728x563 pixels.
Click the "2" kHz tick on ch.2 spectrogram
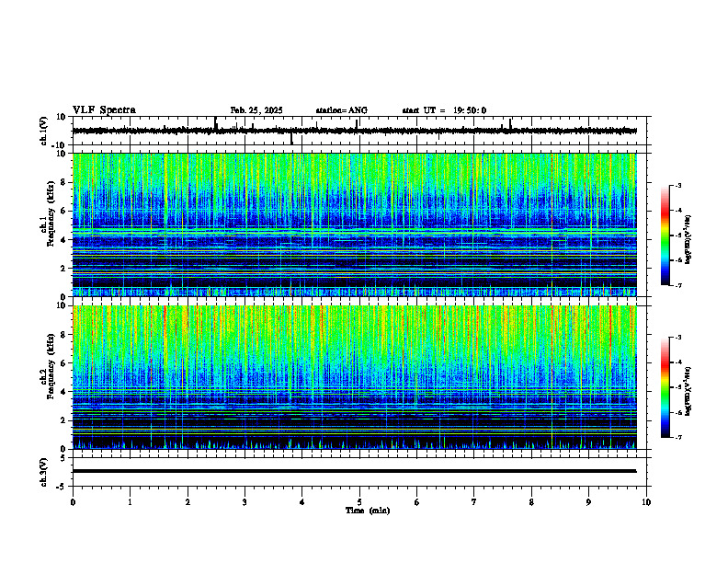tap(63, 420)
